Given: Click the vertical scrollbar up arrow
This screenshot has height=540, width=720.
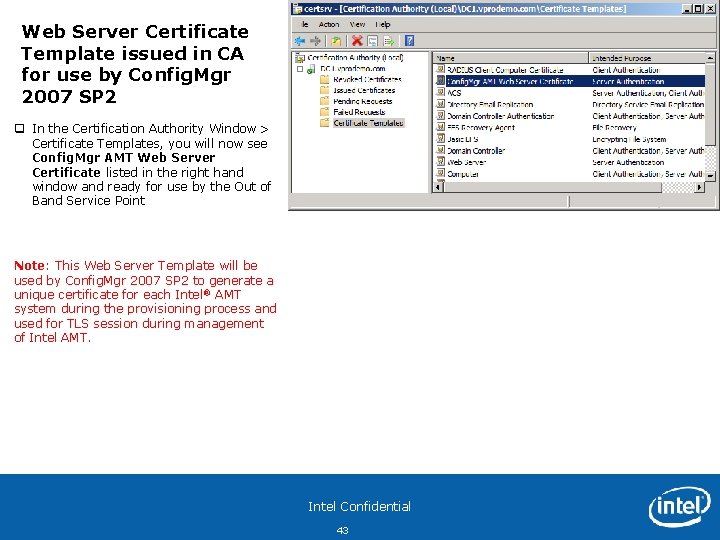Looking at the screenshot, I should (x=710, y=58).
